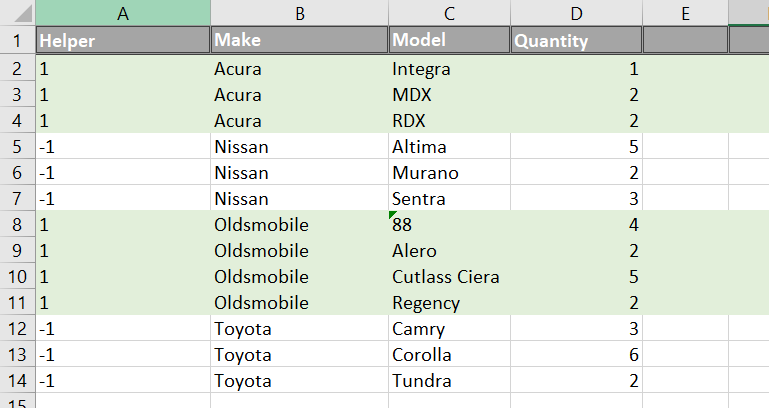Select the Nissan cell beside Murano
The height and width of the screenshot is (408, 769).
pyautogui.click(x=300, y=173)
